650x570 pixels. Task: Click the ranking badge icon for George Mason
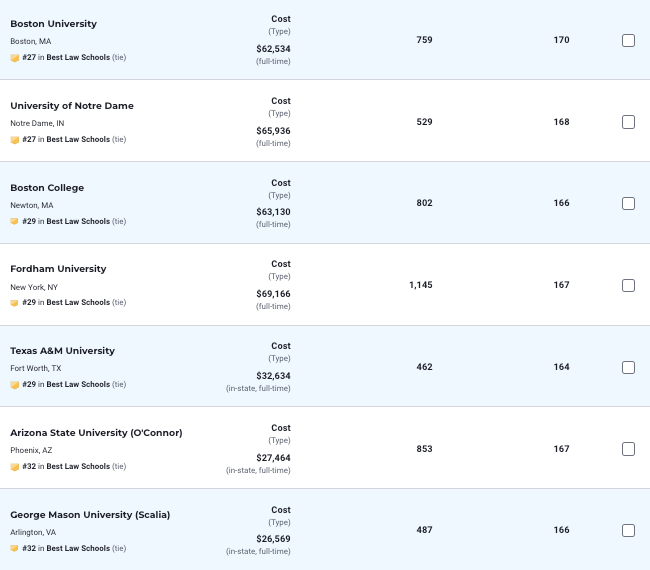[x=15, y=549]
